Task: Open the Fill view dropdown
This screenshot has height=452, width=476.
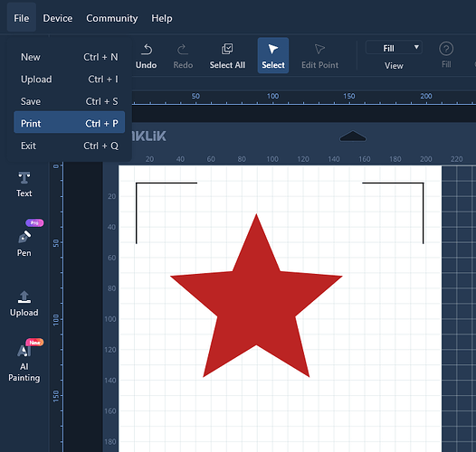Action: [394, 48]
